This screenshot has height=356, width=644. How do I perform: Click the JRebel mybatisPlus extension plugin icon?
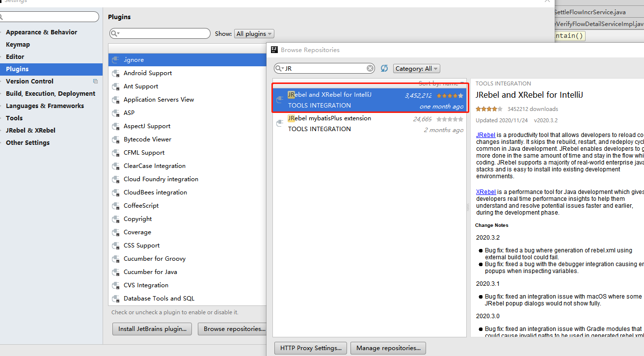280,124
